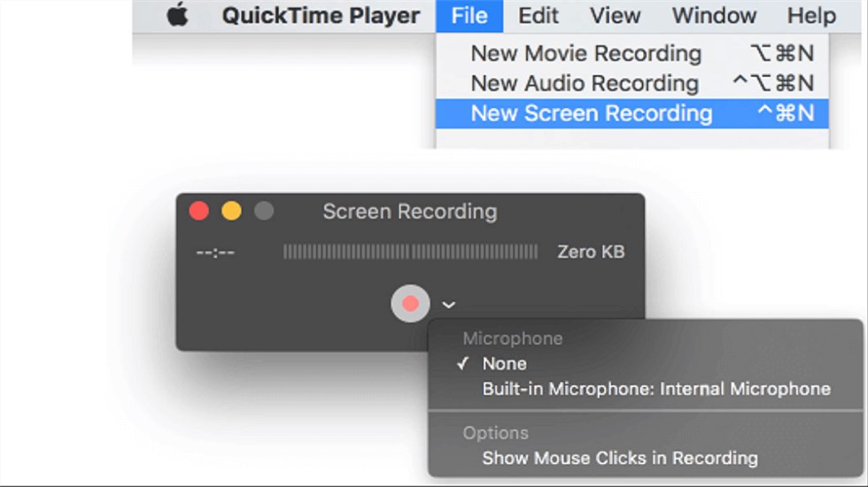Screen dimensions: 868x487
Task: Open the Window menu
Action: tap(714, 16)
